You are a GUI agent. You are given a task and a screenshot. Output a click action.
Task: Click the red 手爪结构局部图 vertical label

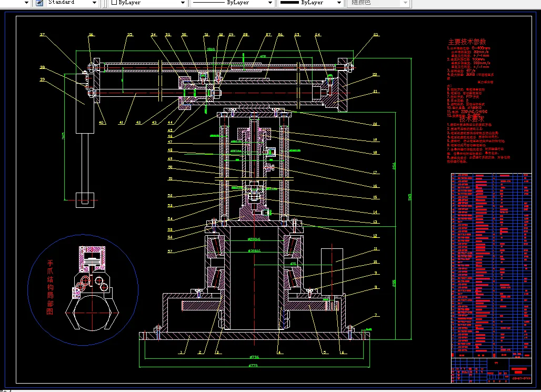[x=50, y=287]
